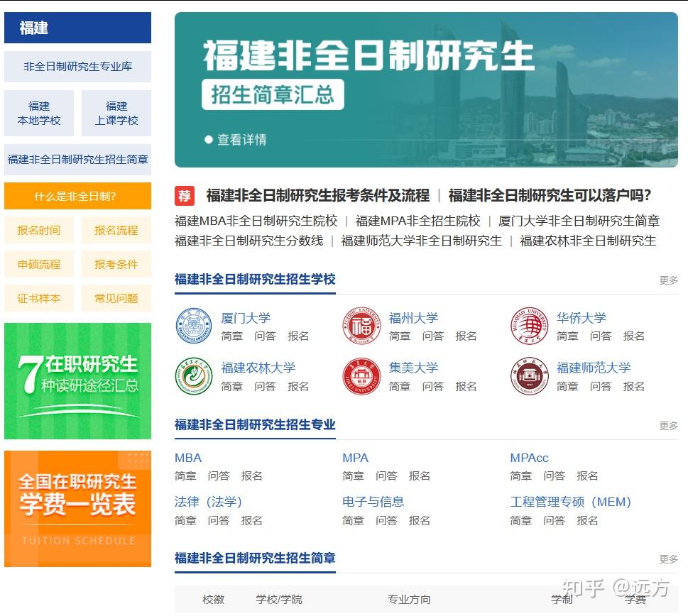Click 报名 under MPA
The image size is (688, 616).
[420, 476]
